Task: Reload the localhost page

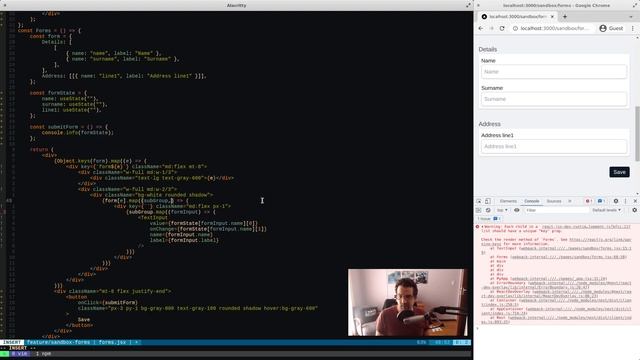Action: pyautogui.click(x=502, y=28)
